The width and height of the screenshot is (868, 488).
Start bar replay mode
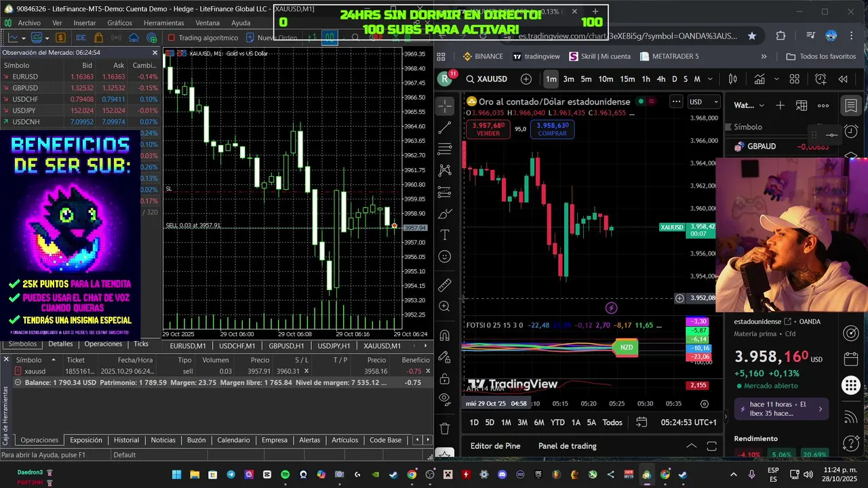click(x=843, y=79)
